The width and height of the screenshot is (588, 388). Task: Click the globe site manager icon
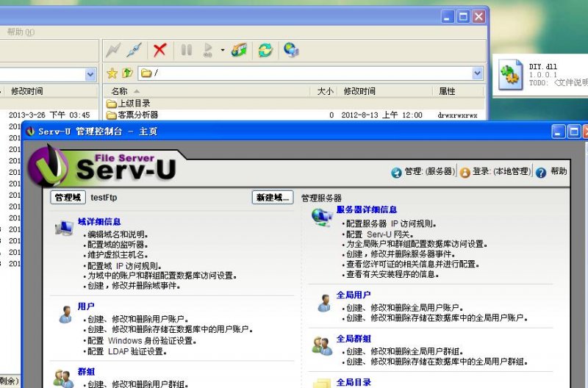coord(291,49)
